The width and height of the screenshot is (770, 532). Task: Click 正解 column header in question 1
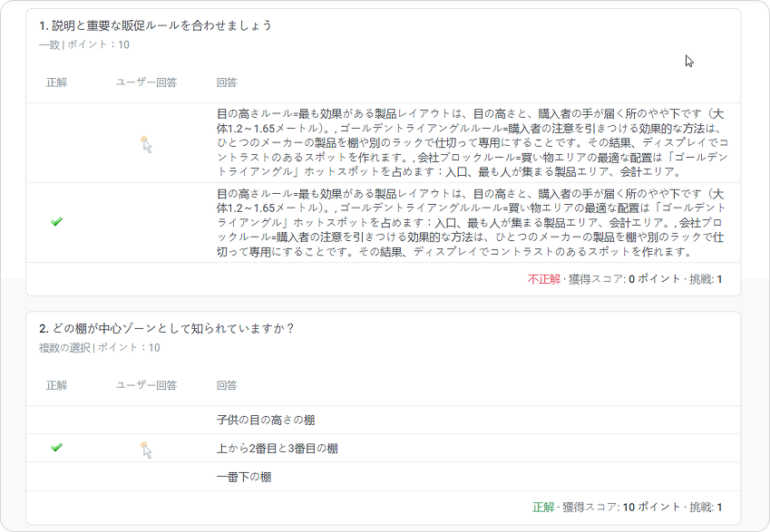56,82
